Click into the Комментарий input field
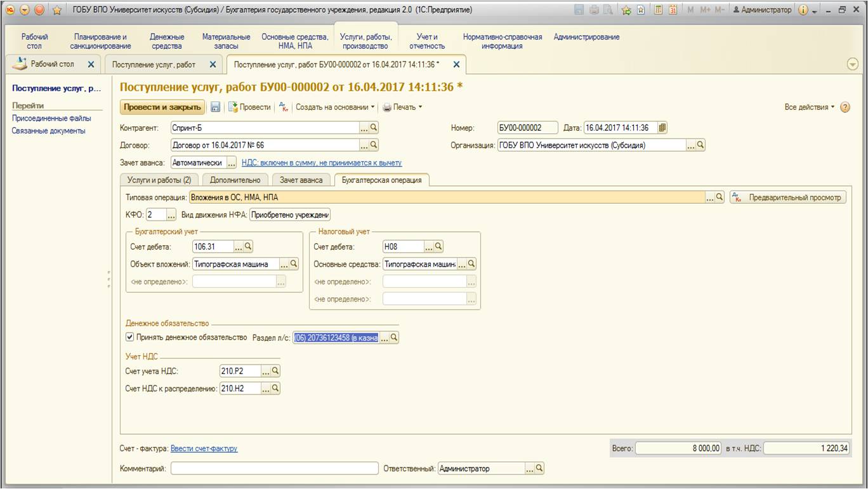The image size is (868, 489). [x=274, y=469]
